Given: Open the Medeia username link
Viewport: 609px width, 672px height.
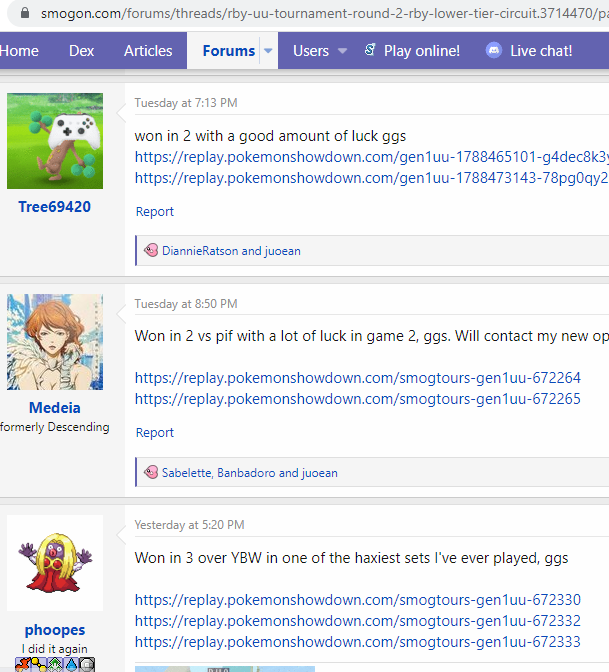Looking at the screenshot, I should click(54, 408).
